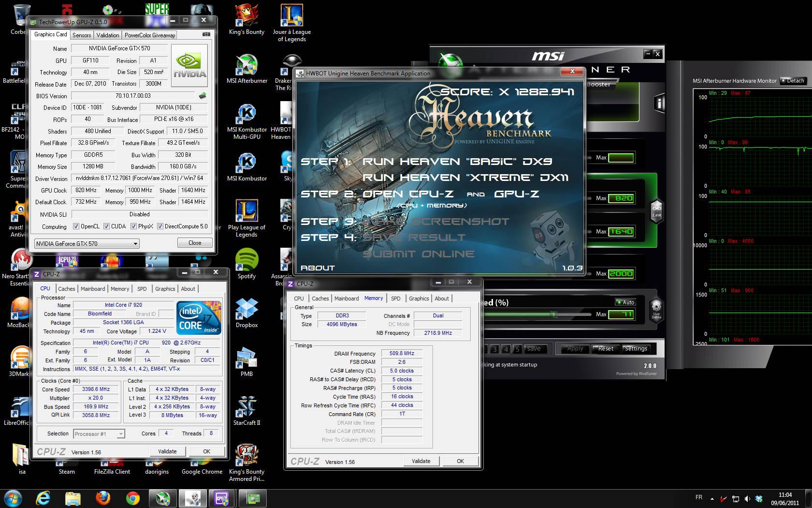
Task: Click Afterburner shader clock value 1640
Action: (621, 231)
